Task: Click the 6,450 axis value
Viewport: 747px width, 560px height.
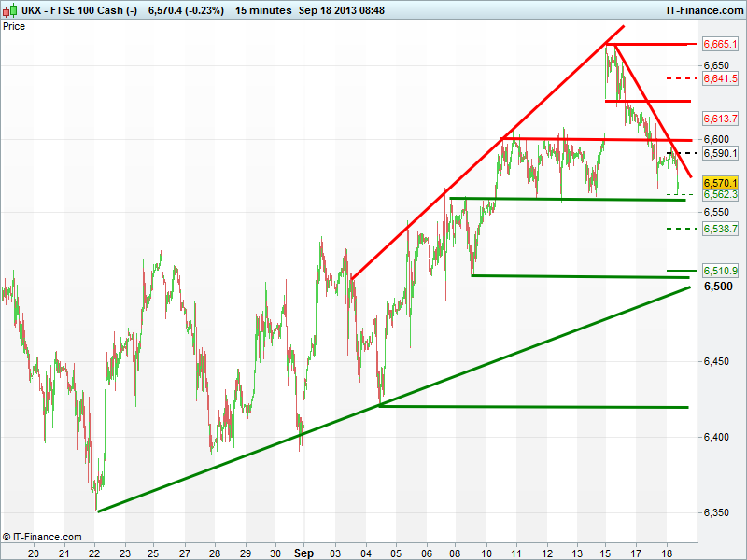Action: pos(716,361)
